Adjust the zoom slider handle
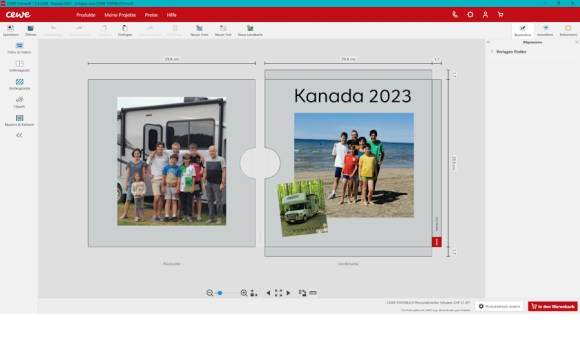 click(220, 293)
